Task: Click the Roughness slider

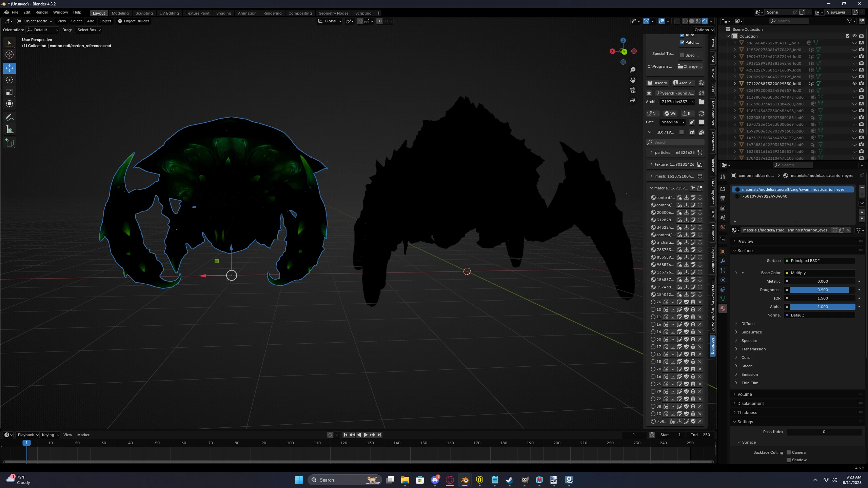Action: (x=823, y=290)
